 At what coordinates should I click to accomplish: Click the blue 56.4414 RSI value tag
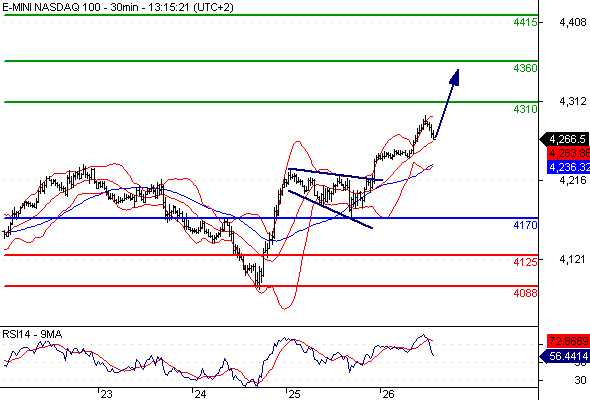[565, 356]
